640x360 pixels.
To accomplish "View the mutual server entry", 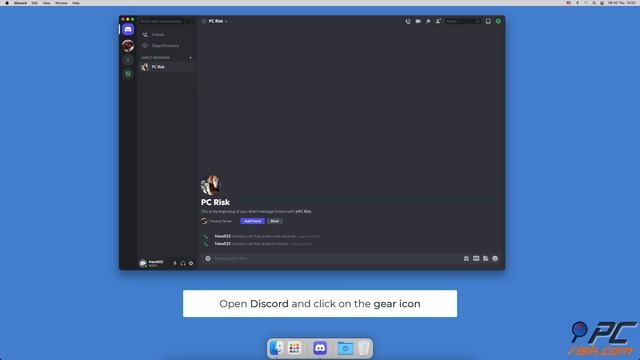I will [x=217, y=221].
